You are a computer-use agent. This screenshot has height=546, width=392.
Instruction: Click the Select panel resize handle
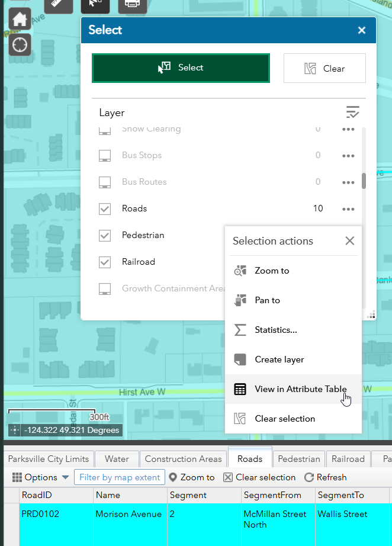[x=371, y=314]
